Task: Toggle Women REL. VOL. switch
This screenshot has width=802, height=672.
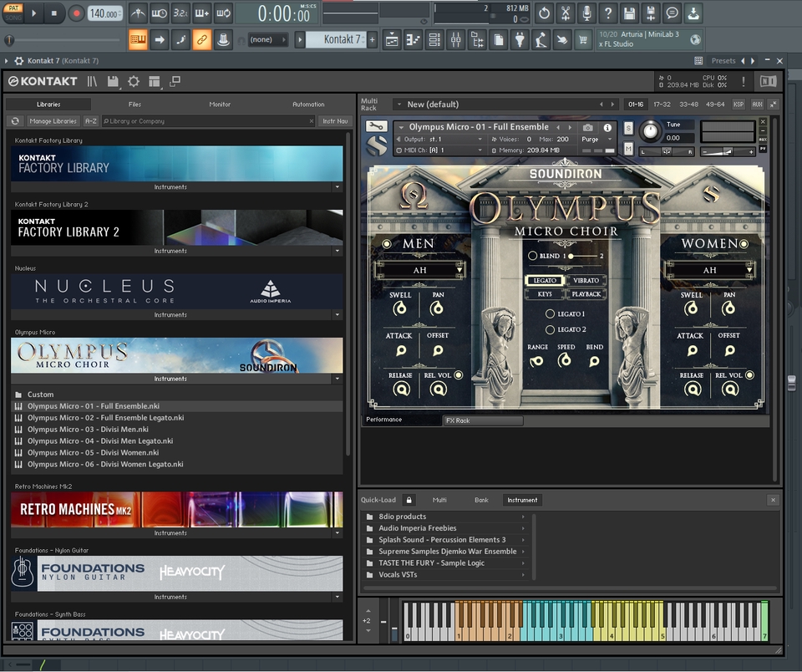Action: click(x=750, y=375)
